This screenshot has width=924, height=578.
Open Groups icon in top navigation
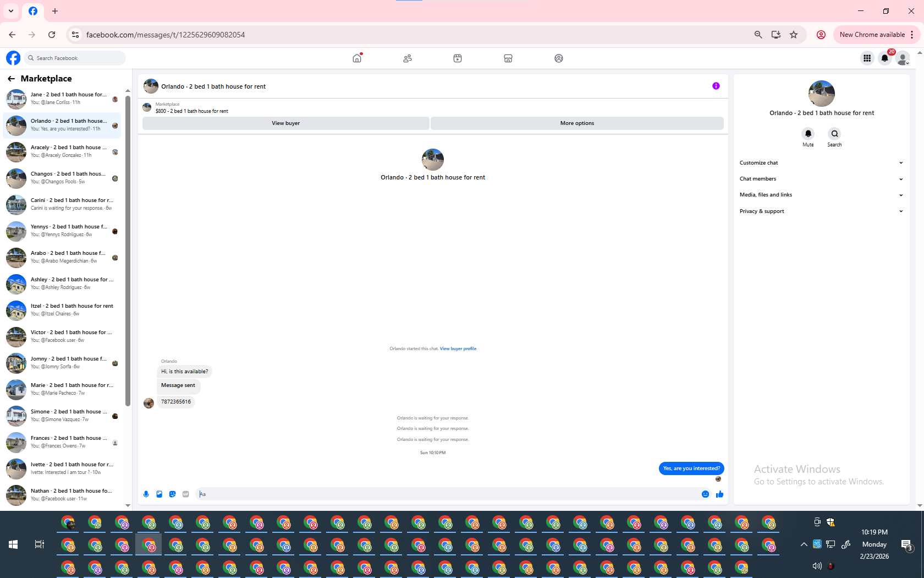(x=559, y=58)
